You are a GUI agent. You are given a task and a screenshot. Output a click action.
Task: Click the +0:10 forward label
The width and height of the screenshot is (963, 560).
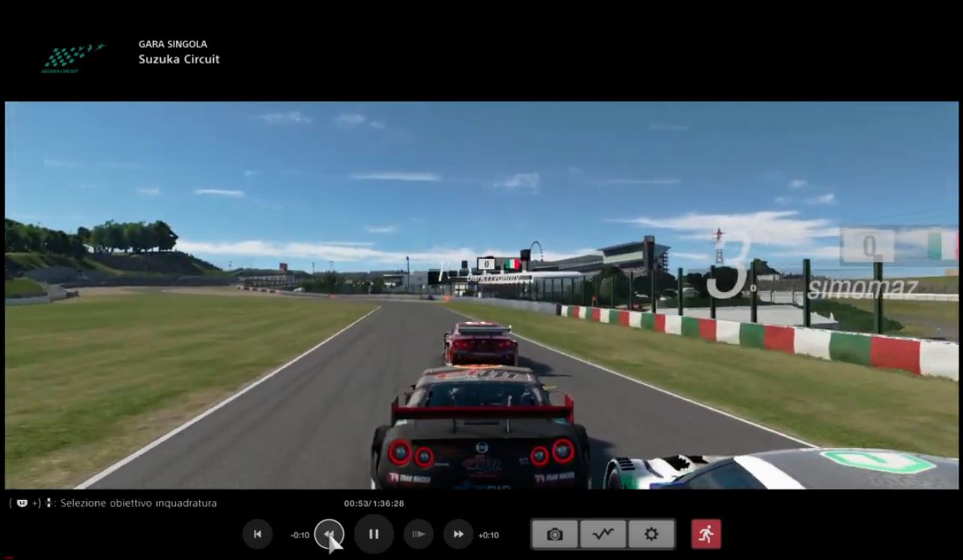(488, 535)
